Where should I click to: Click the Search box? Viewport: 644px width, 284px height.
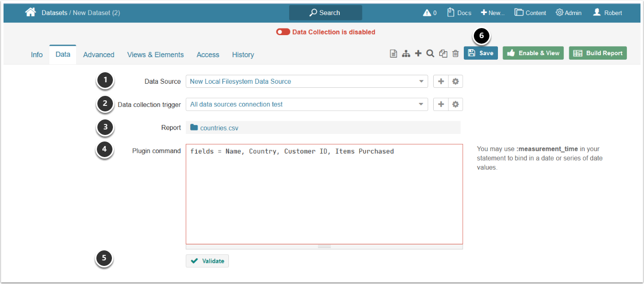click(x=325, y=13)
